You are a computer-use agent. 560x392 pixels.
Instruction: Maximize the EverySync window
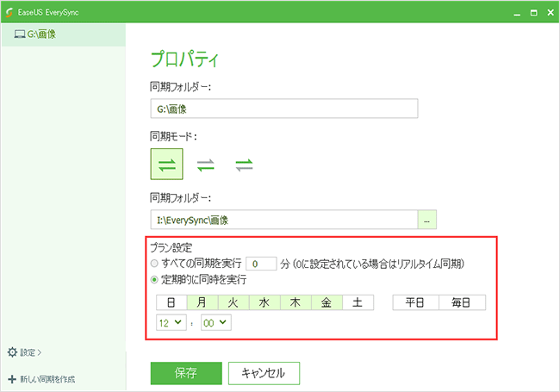point(533,13)
